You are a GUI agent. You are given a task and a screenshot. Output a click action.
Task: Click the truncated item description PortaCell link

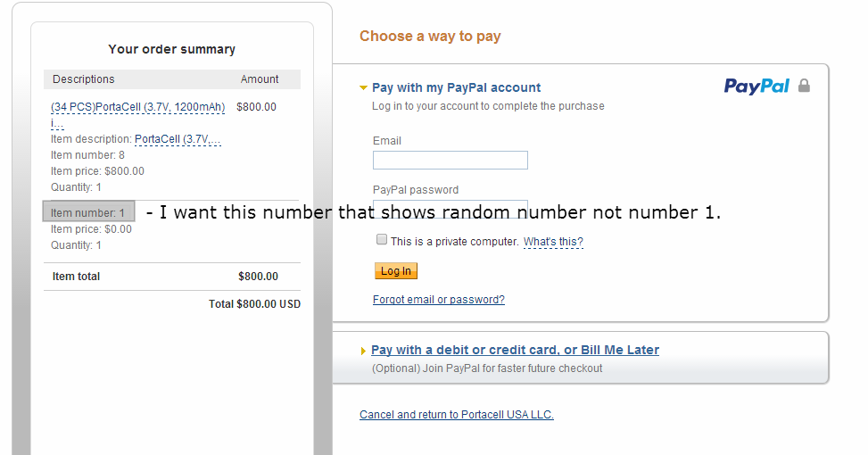coord(178,139)
